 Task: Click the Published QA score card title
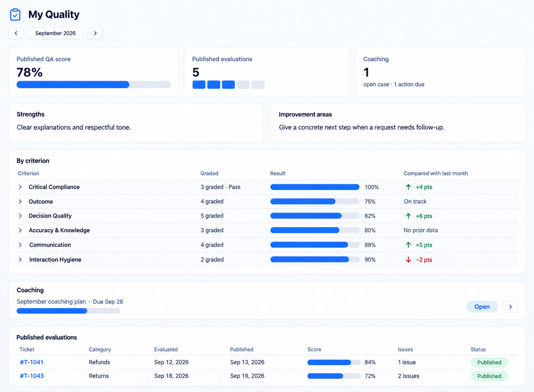point(43,59)
